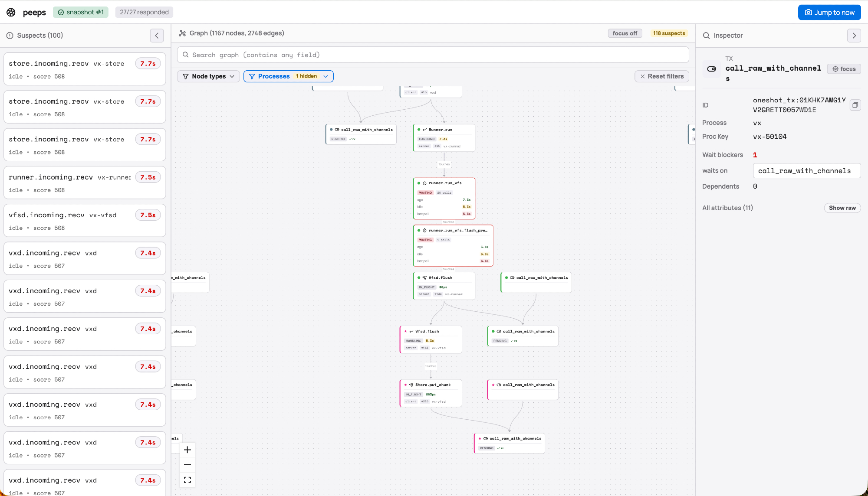Click the Jump to now button
Viewport: 868px width, 496px height.
tap(829, 12)
